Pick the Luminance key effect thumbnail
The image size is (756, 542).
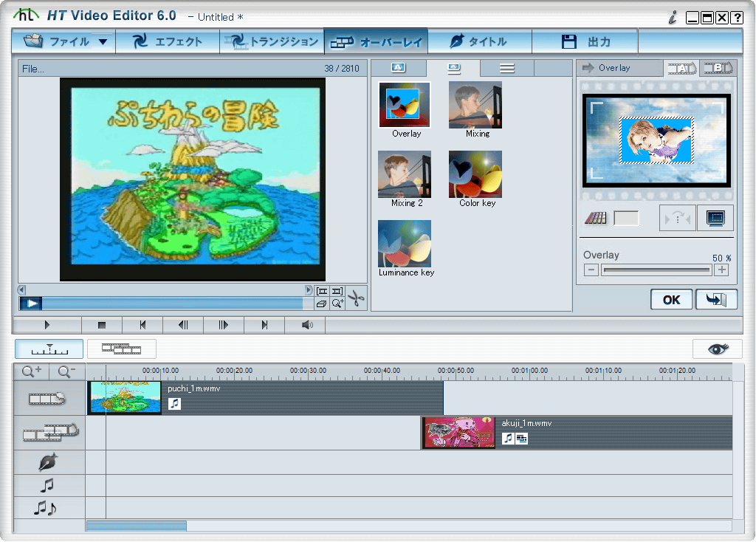coord(405,244)
